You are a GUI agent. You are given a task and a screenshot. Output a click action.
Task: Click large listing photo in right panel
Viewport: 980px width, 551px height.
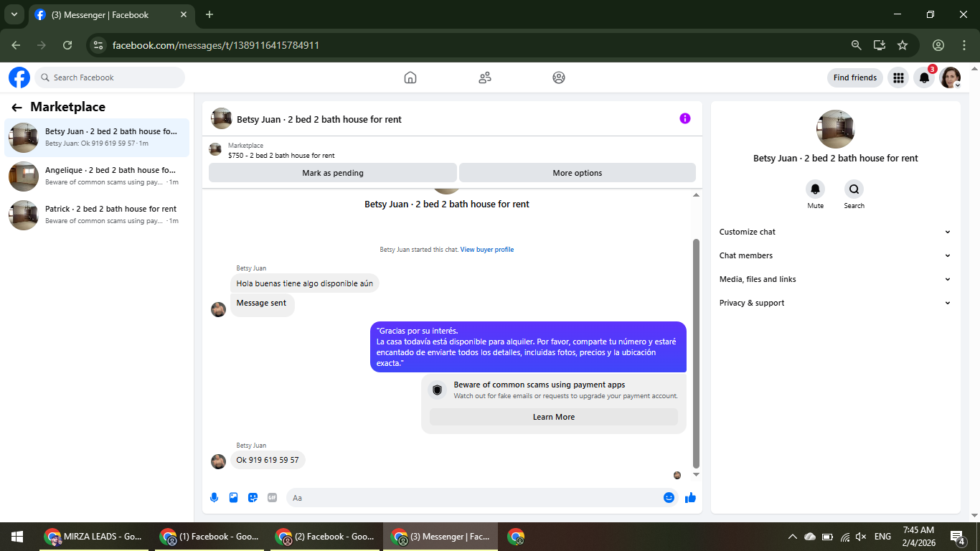(x=836, y=129)
